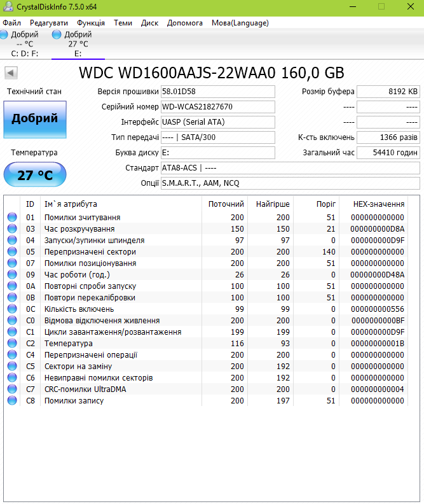
Task: Click the buffer size field 8192 KB
Action: [x=388, y=92]
